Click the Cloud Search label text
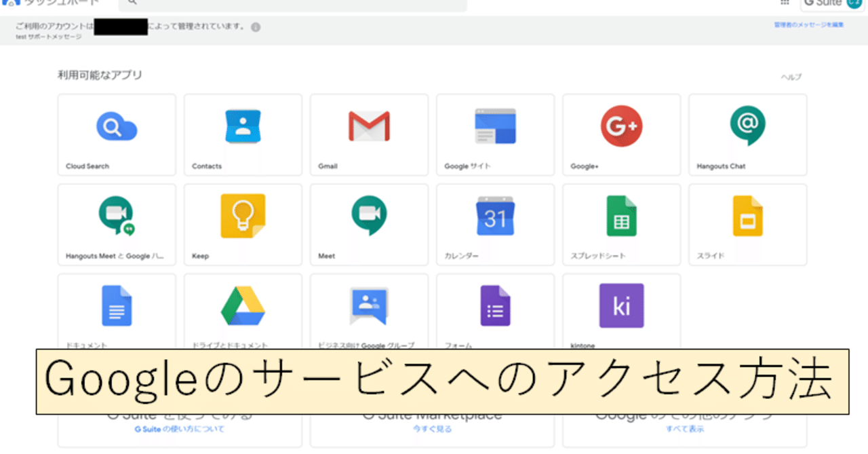Viewport: 868px width, 454px height. [x=87, y=166]
